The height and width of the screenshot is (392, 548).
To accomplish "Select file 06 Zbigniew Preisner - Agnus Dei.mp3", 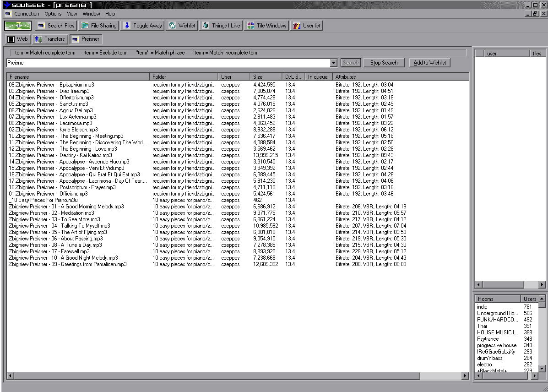I will tap(51, 110).
